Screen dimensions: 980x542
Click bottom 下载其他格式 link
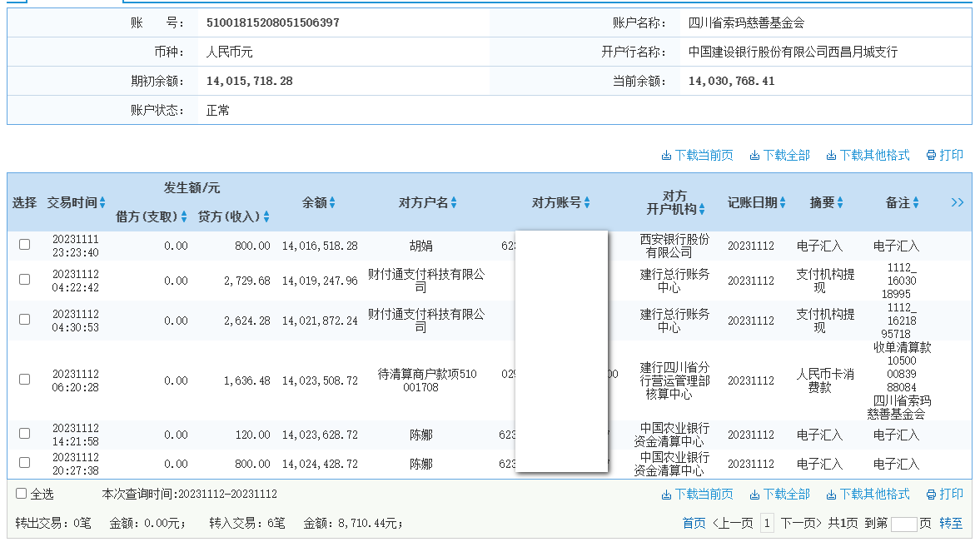click(x=868, y=494)
